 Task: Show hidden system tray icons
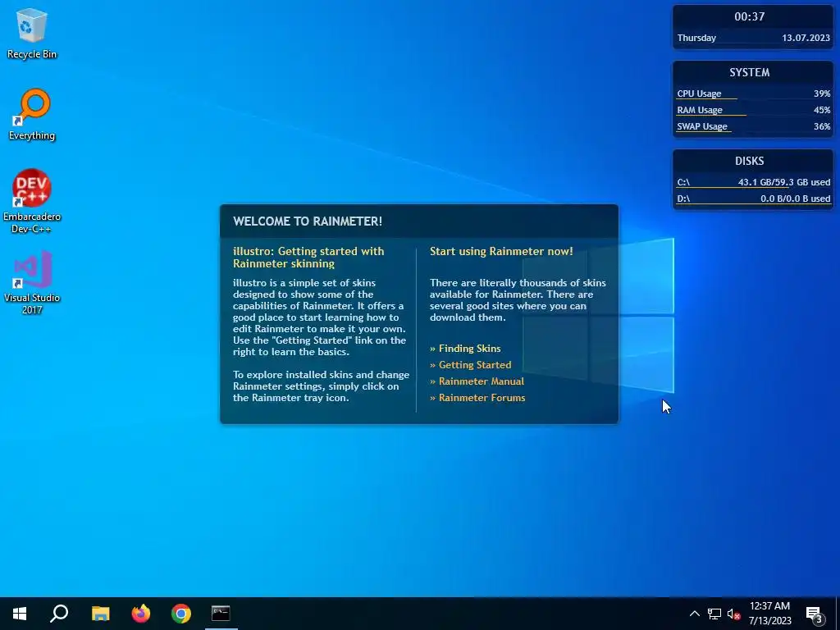(694, 614)
